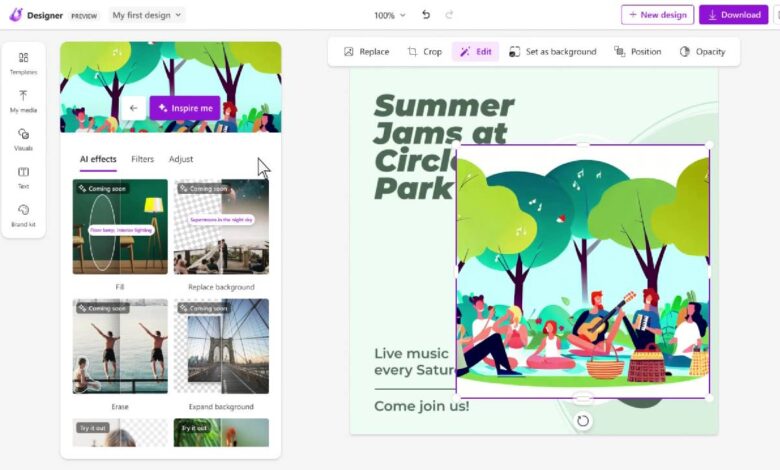Image resolution: width=780 pixels, height=470 pixels.
Task: Select the AI effects tab
Action: [98, 159]
